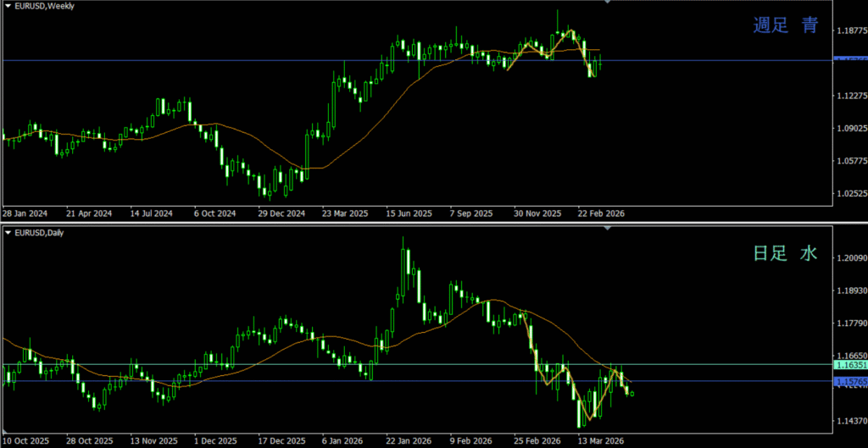Select the 1.16351 green price label
The height and width of the screenshot is (448, 868).
(849, 365)
